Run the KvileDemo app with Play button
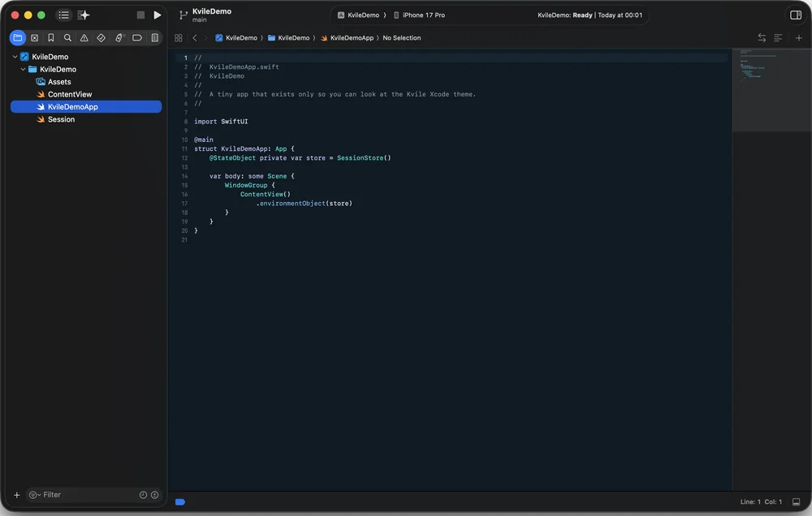Screen dimensions: 812x516 tap(158, 15)
